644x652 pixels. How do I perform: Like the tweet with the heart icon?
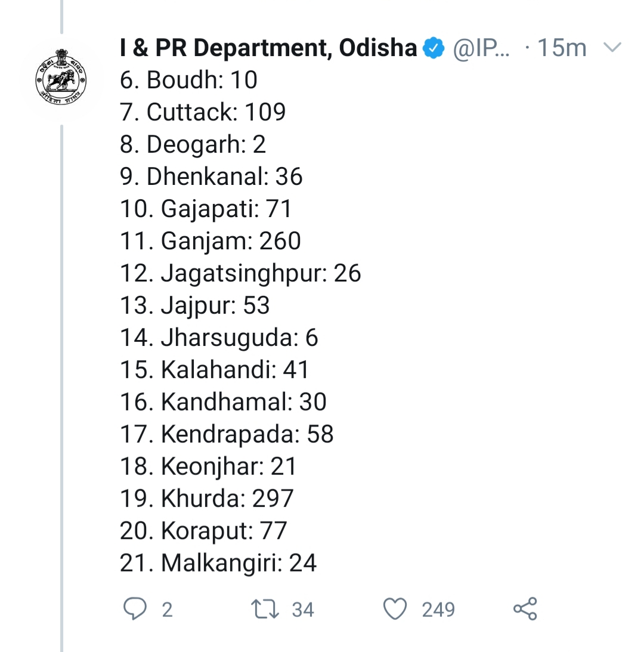pos(395,609)
